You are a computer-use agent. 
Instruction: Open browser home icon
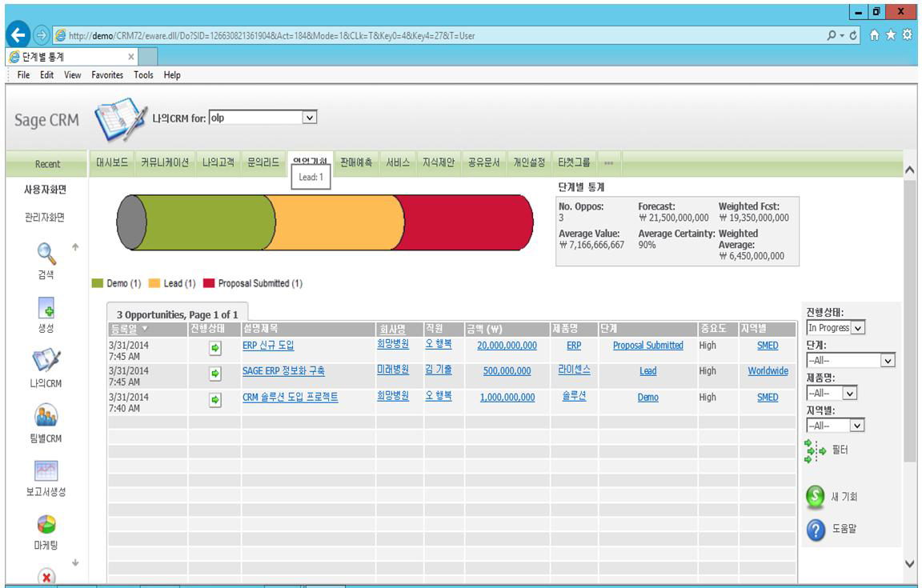pyautogui.click(x=874, y=34)
